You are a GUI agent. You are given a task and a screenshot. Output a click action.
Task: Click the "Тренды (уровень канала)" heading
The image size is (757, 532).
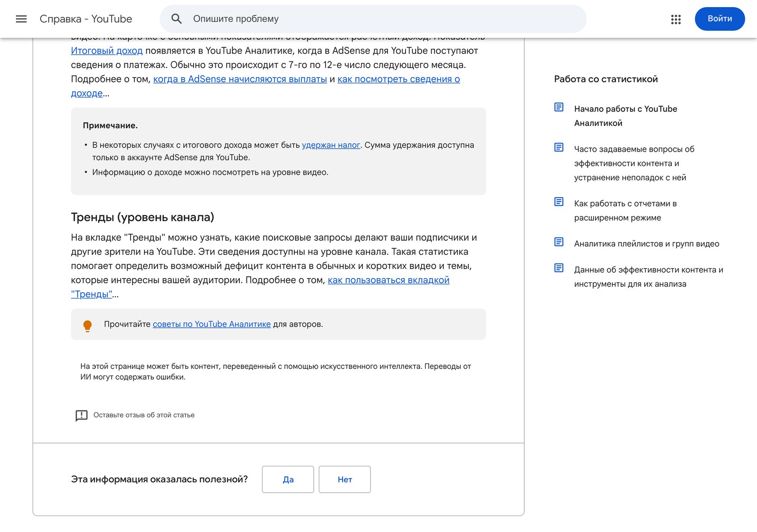(x=142, y=217)
